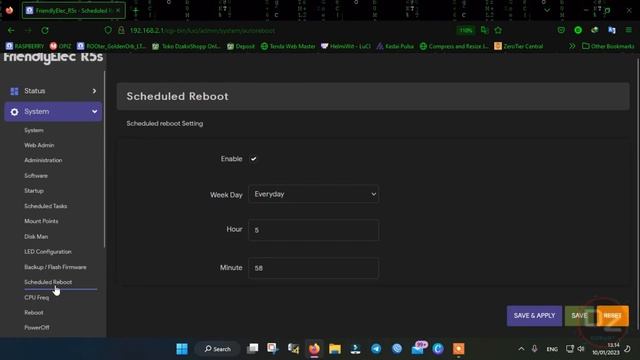Close the FriendlyElec_R5s tab
The width and height of the screenshot is (640, 360).
tap(118, 10)
